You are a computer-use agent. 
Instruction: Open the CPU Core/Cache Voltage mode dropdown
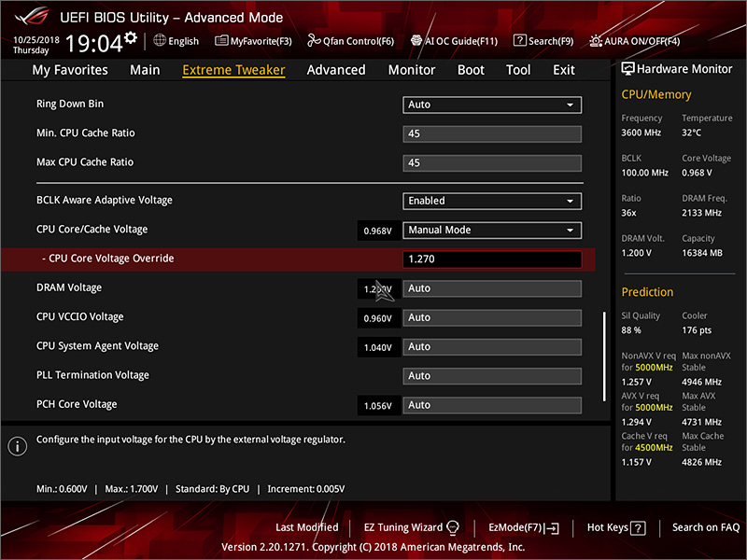[x=492, y=230]
